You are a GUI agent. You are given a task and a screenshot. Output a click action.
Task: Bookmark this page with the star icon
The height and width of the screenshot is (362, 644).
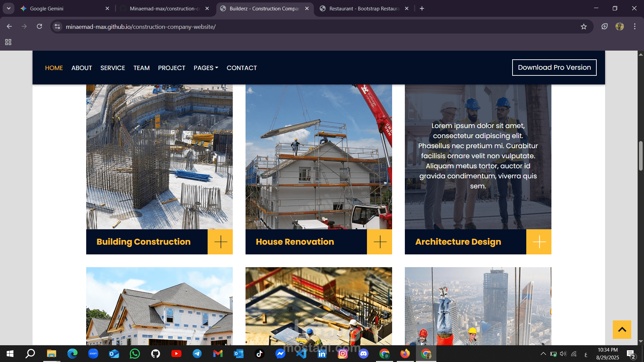click(x=584, y=26)
